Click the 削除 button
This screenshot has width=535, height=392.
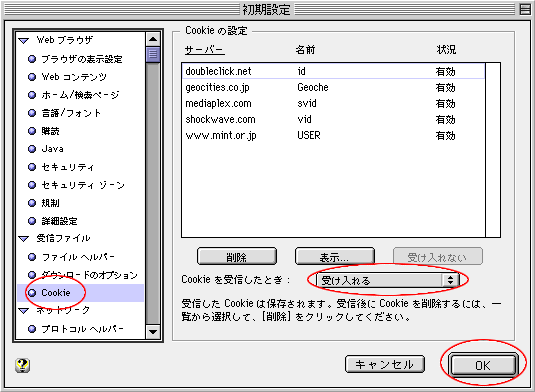(x=237, y=257)
